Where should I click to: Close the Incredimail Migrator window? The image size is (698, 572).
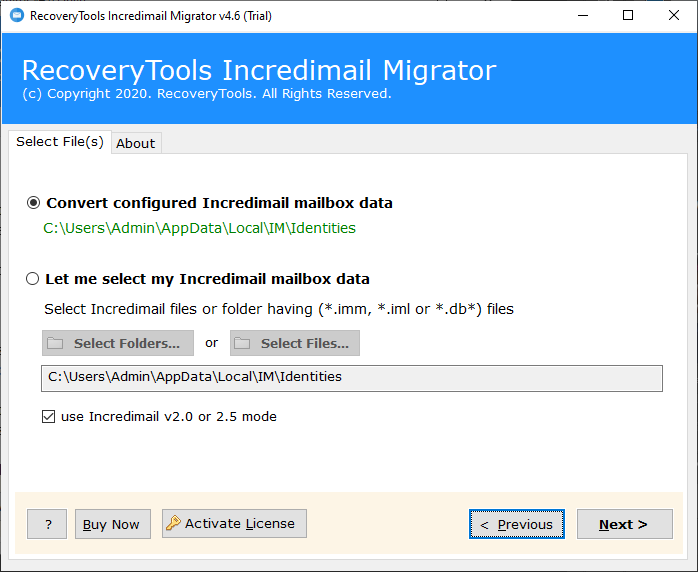[674, 16]
